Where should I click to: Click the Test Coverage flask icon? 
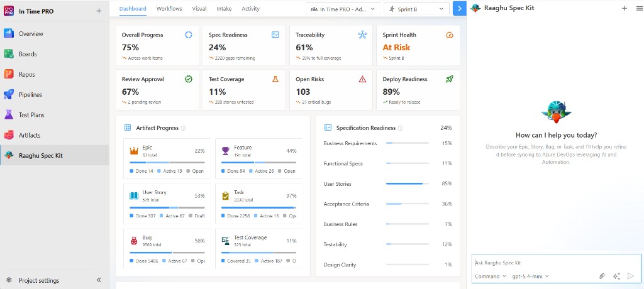pos(275,79)
